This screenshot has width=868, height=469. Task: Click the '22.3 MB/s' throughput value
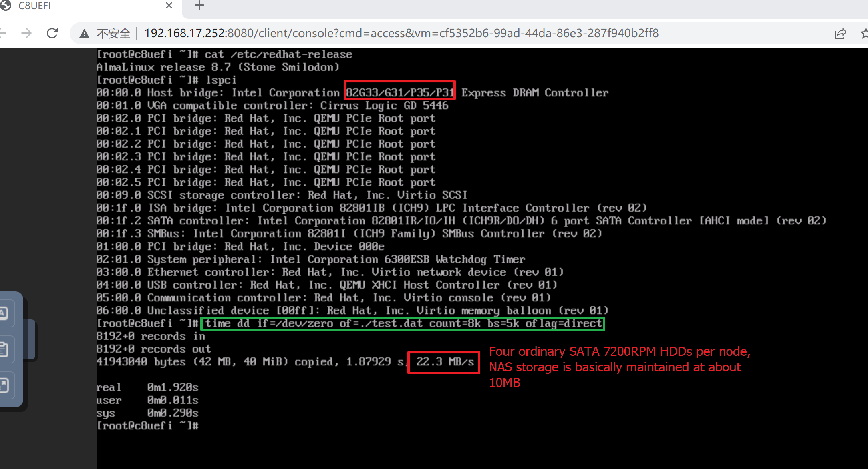[x=445, y=362]
